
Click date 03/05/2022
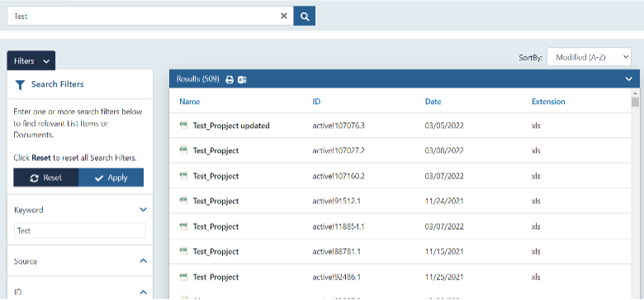[444, 126]
